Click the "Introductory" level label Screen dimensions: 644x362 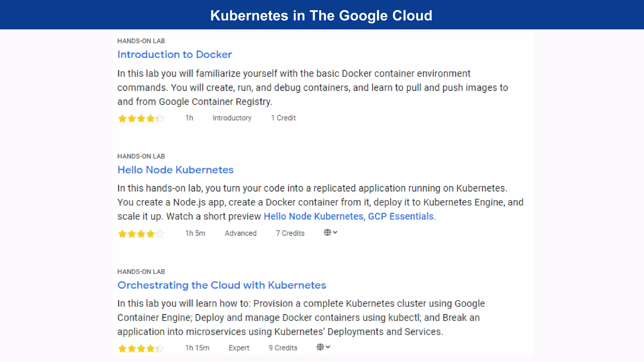pos(232,118)
